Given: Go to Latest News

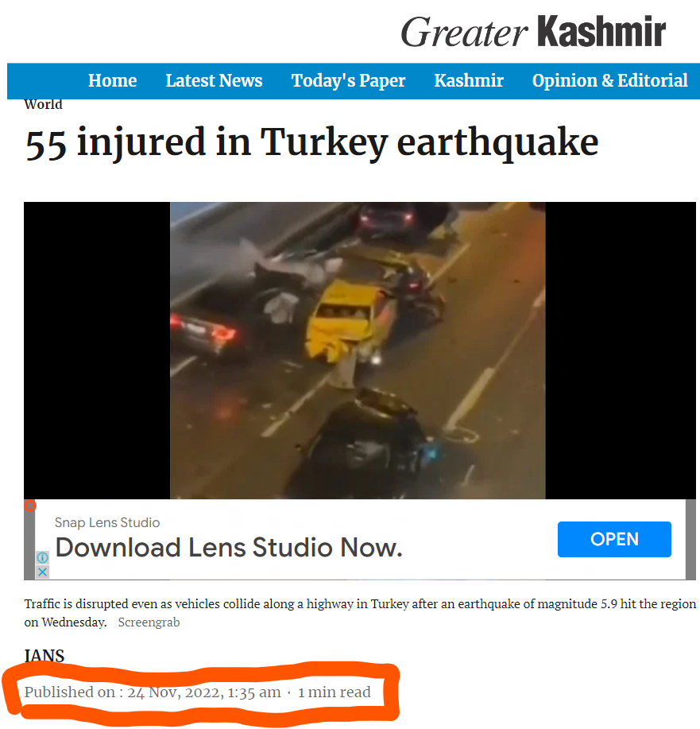Looking at the screenshot, I should tap(214, 80).
